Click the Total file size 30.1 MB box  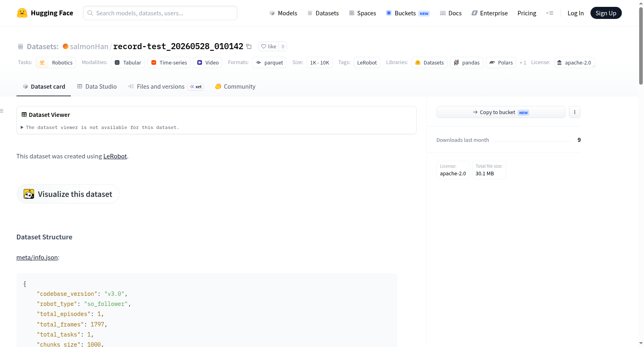tap(489, 170)
